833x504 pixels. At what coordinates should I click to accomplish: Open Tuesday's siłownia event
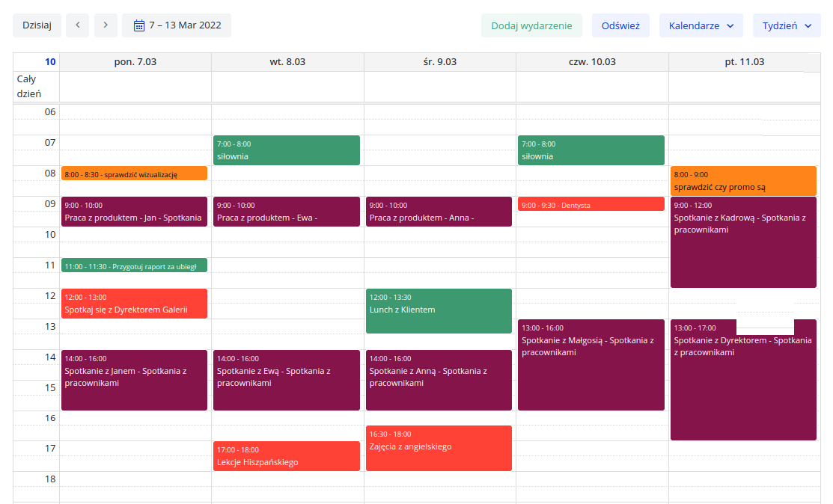point(287,150)
